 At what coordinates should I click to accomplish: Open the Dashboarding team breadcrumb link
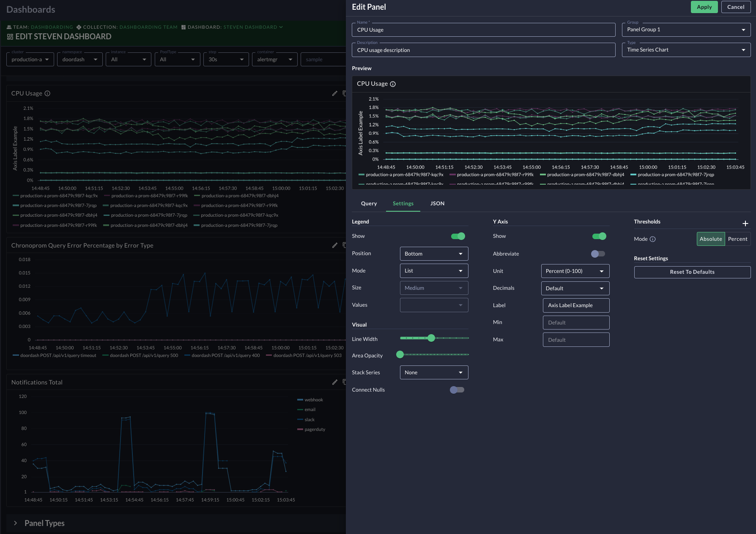(x=52, y=27)
